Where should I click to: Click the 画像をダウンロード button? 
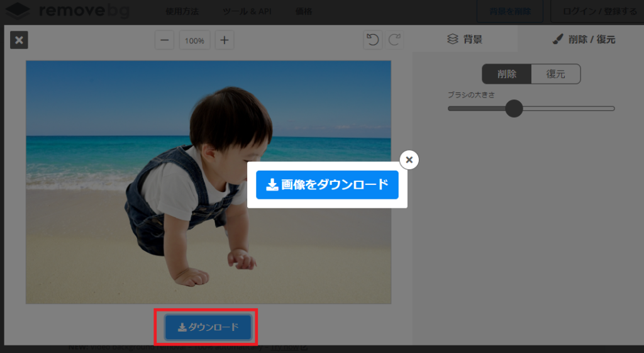[327, 184]
